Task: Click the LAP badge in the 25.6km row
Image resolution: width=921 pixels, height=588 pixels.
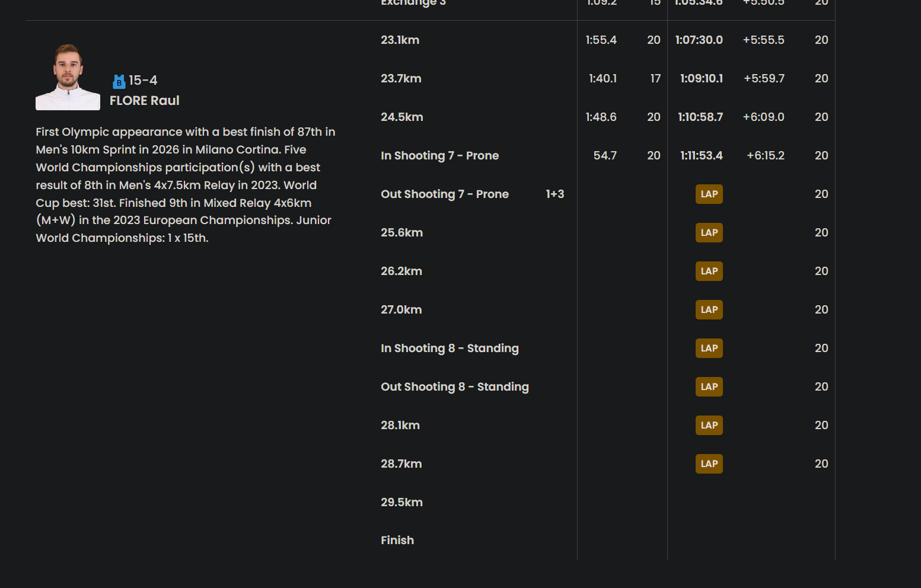Action: [x=709, y=233]
